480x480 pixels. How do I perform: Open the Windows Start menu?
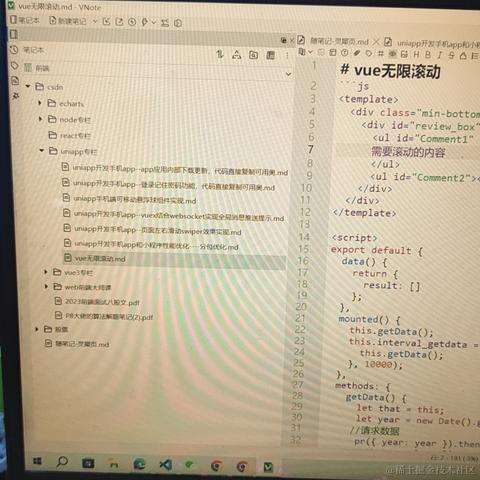[x=37, y=461]
